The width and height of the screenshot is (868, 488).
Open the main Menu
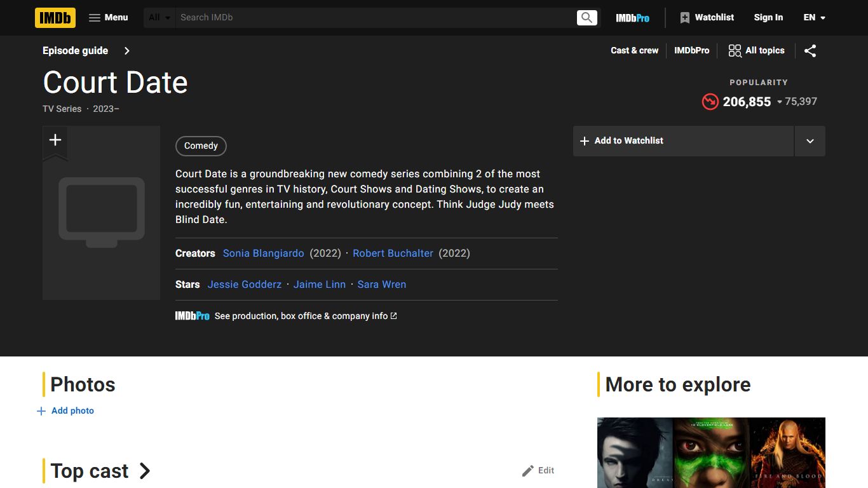point(109,18)
